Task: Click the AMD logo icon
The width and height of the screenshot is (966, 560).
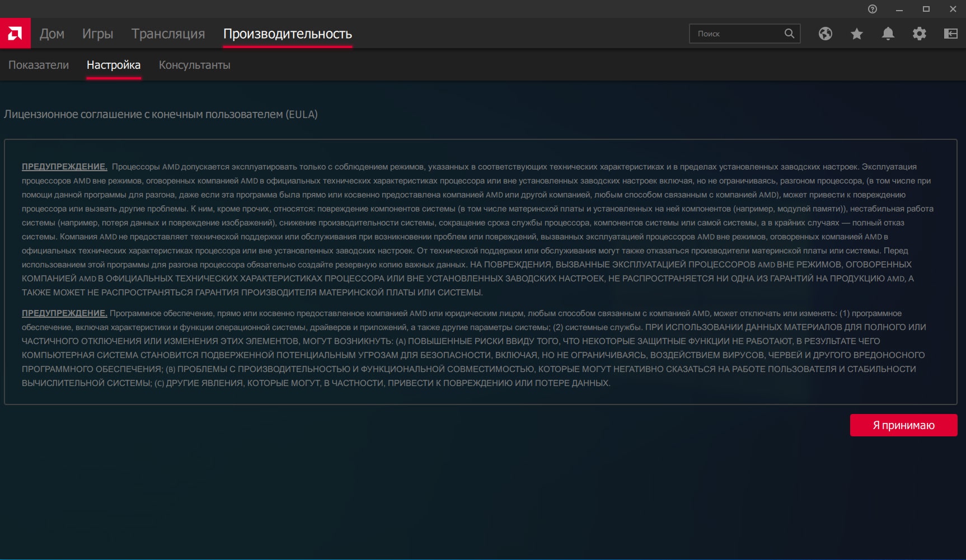Action: click(15, 34)
